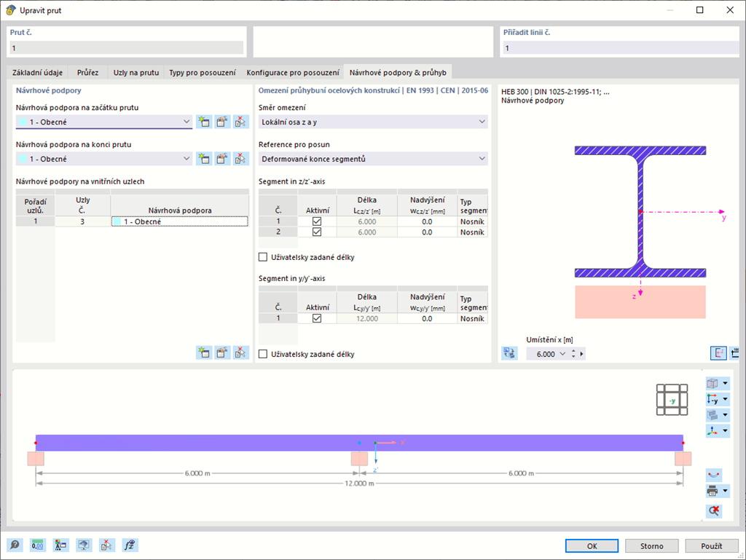
Task: Click the third icon in bottom toolbar
Action: coord(61,545)
